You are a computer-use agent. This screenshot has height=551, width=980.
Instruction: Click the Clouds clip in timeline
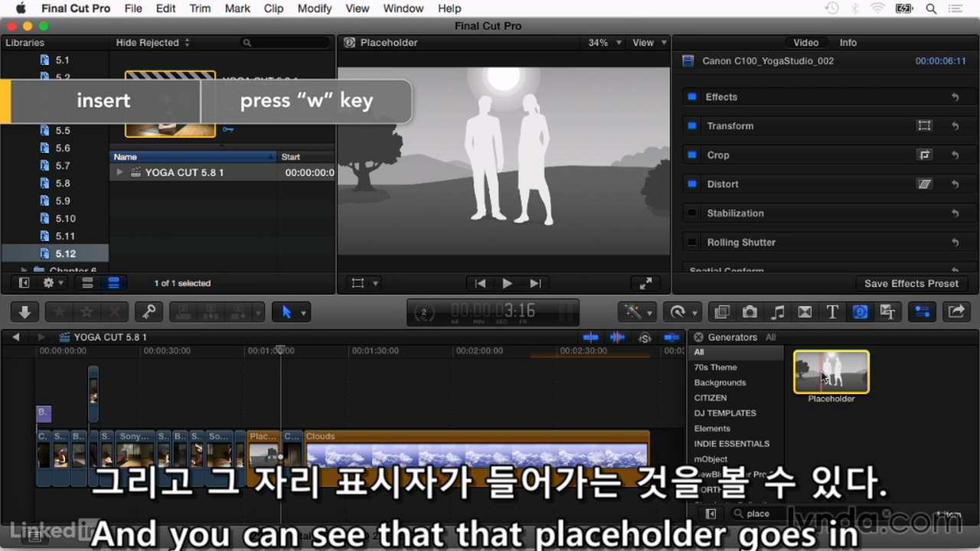(x=476, y=458)
